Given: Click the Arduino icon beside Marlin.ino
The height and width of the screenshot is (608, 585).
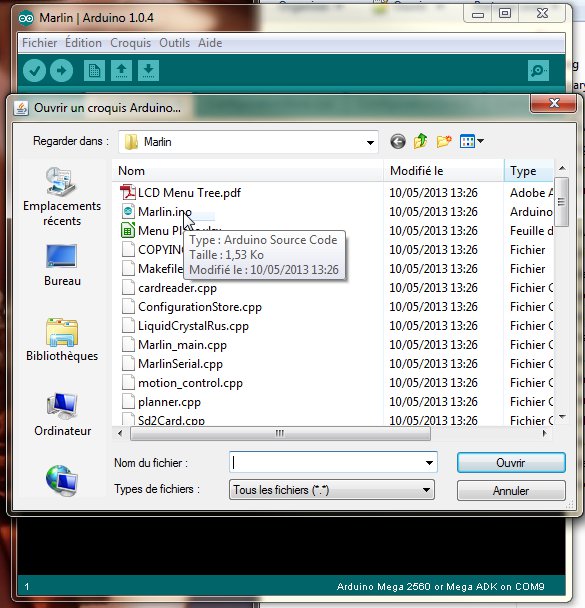Looking at the screenshot, I should pos(128,212).
